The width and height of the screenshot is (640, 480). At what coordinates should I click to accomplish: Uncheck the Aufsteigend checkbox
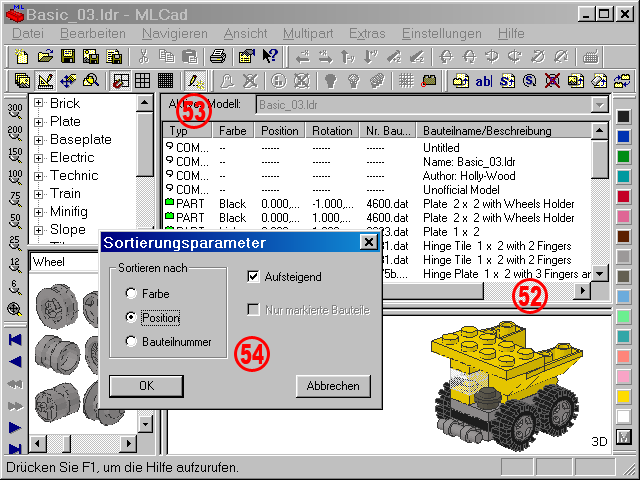click(253, 276)
